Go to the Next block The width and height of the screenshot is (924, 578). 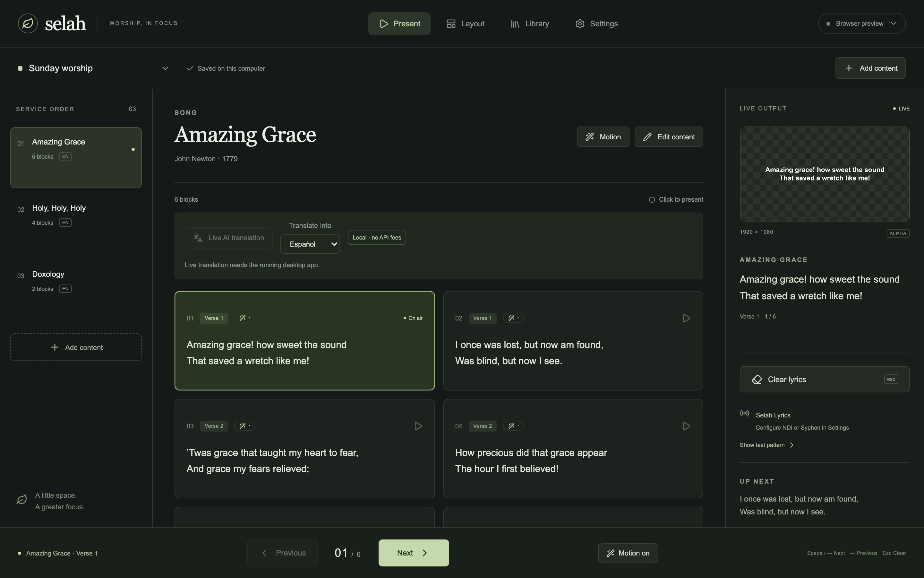pos(414,553)
